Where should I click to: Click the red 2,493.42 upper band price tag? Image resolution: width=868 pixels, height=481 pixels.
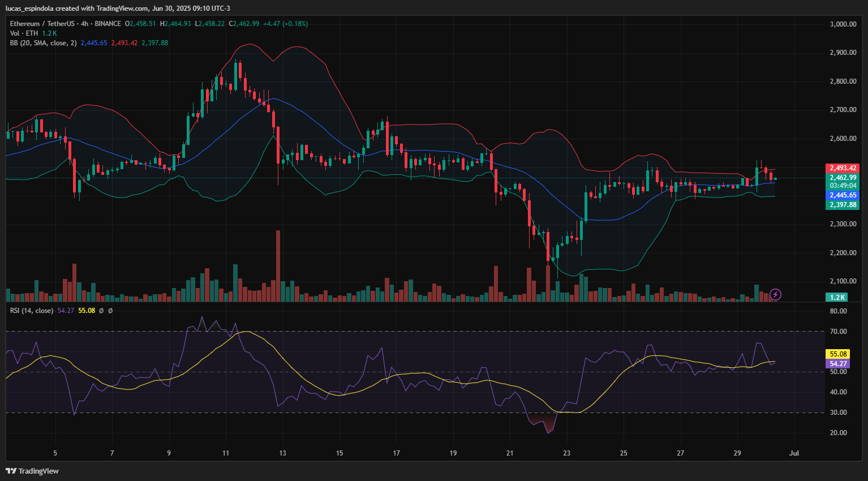(843, 168)
